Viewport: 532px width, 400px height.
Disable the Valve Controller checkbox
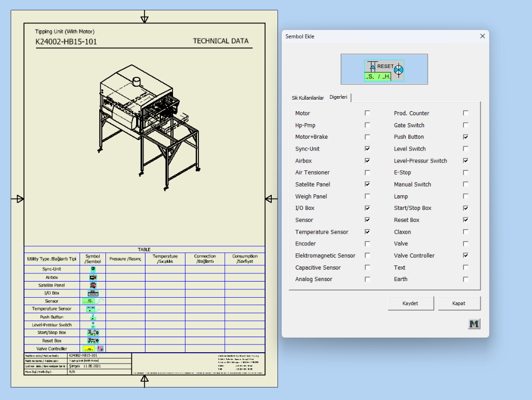(x=465, y=256)
